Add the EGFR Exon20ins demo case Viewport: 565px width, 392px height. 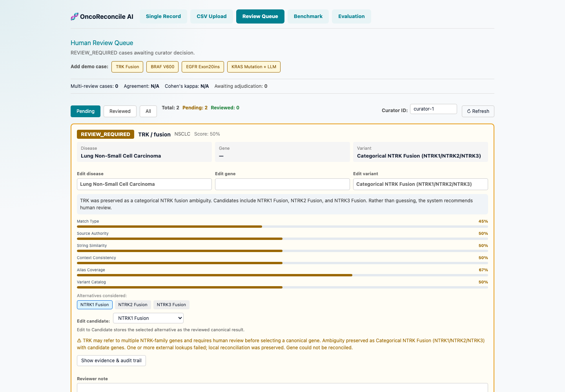pos(203,67)
